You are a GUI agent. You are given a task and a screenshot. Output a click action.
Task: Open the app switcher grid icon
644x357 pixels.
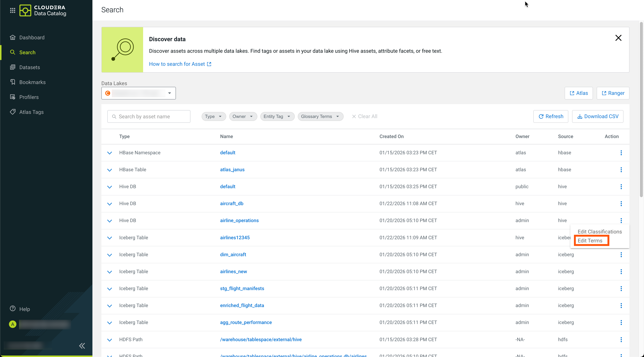(x=12, y=10)
